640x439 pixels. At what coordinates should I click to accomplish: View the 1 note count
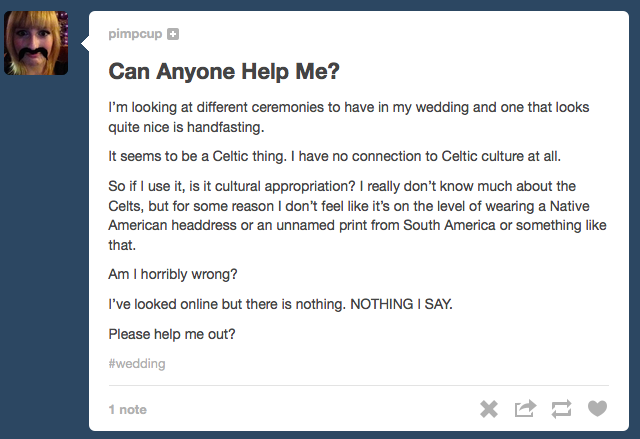128,409
